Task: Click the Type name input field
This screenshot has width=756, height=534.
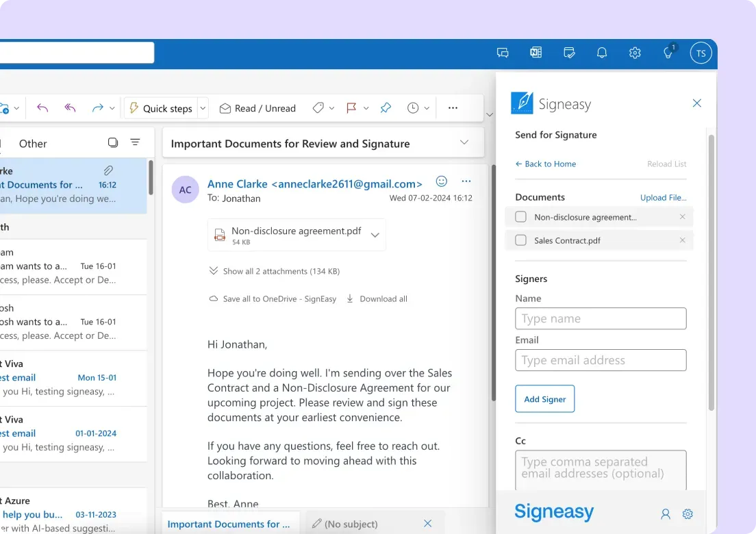Action: [601, 318]
